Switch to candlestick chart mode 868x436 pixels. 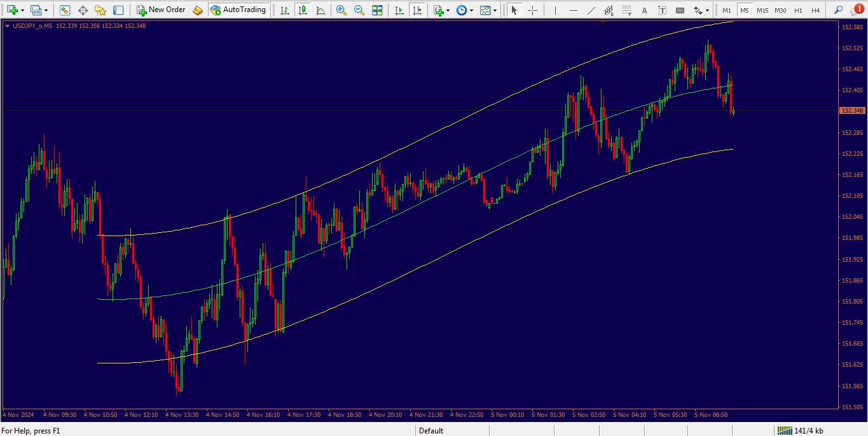(x=302, y=10)
